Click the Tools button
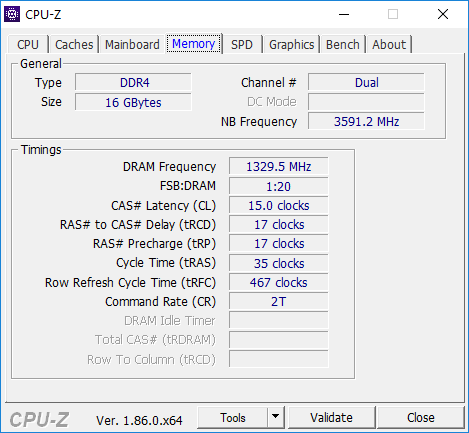469x433 pixels. 233,417
